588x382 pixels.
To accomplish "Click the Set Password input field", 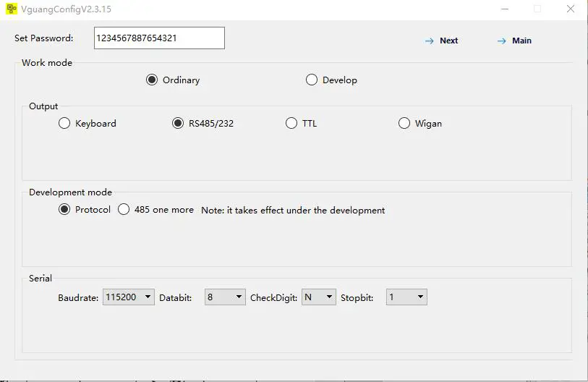I will point(159,38).
